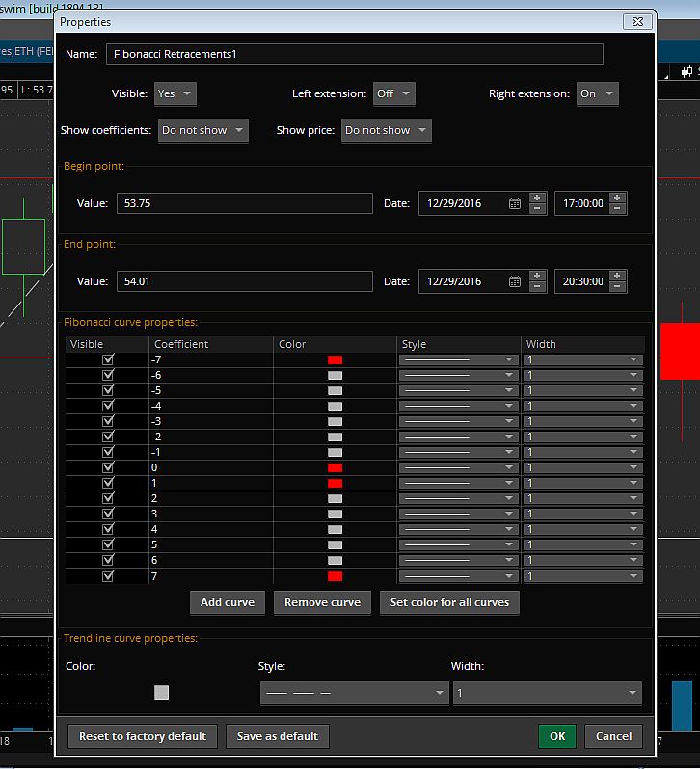Image resolution: width=700 pixels, height=769 pixels.
Task: Click candlestick chart icon behind dialog
Action: [687, 71]
